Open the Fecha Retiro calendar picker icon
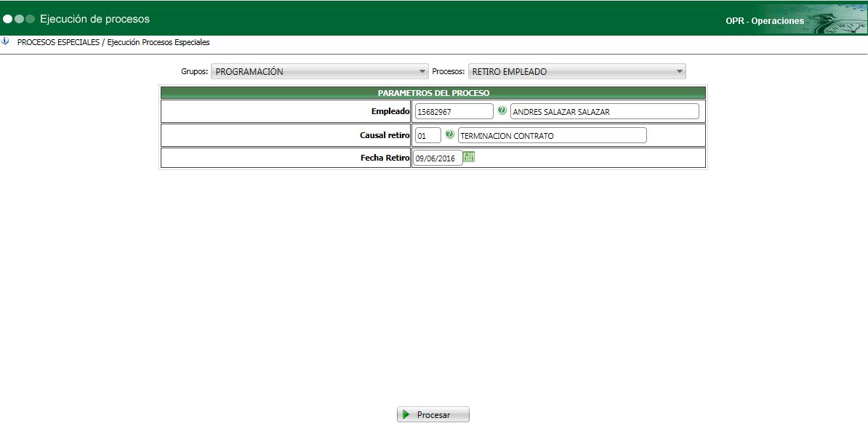The image size is (868, 439). (469, 157)
